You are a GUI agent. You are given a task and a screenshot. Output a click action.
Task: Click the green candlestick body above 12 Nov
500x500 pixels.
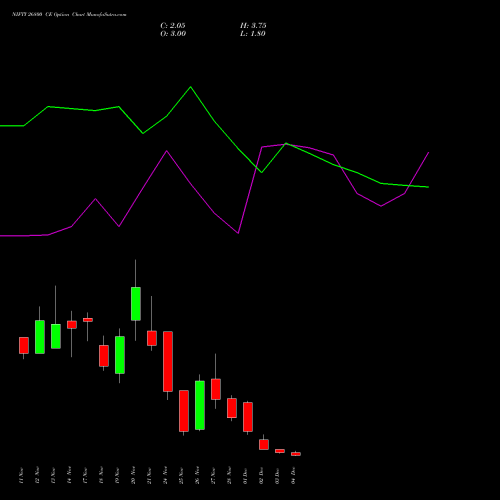40,337
